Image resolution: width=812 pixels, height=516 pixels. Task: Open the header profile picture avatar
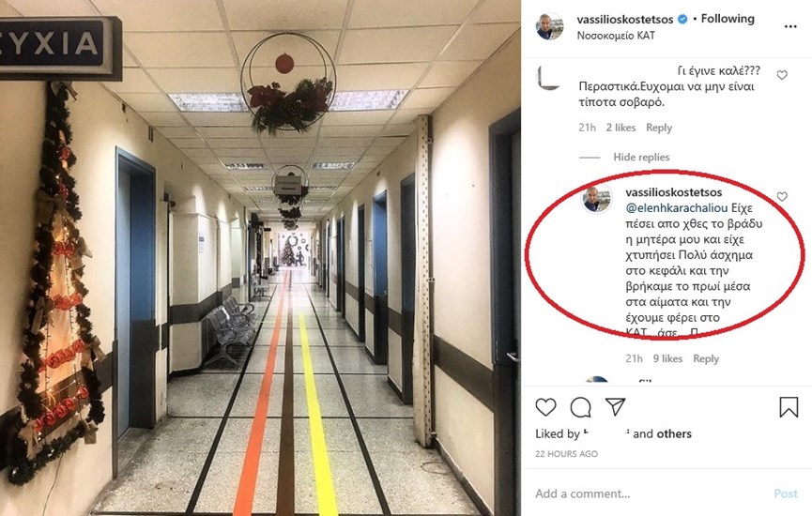pyautogui.click(x=549, y=26)
